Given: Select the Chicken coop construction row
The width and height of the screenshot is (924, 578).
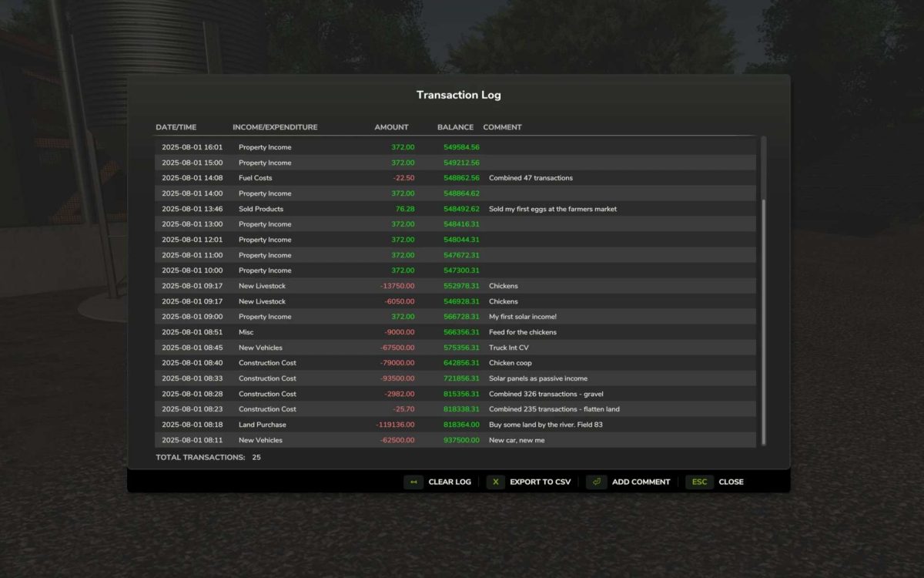Looking at the screenshot, I should (x=454, y=363).
